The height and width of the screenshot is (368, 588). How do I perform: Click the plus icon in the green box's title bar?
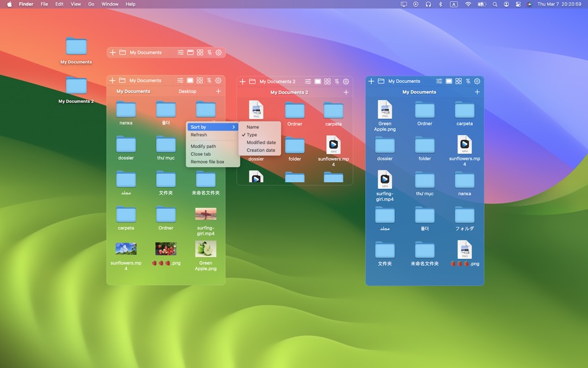pos(112,81)
